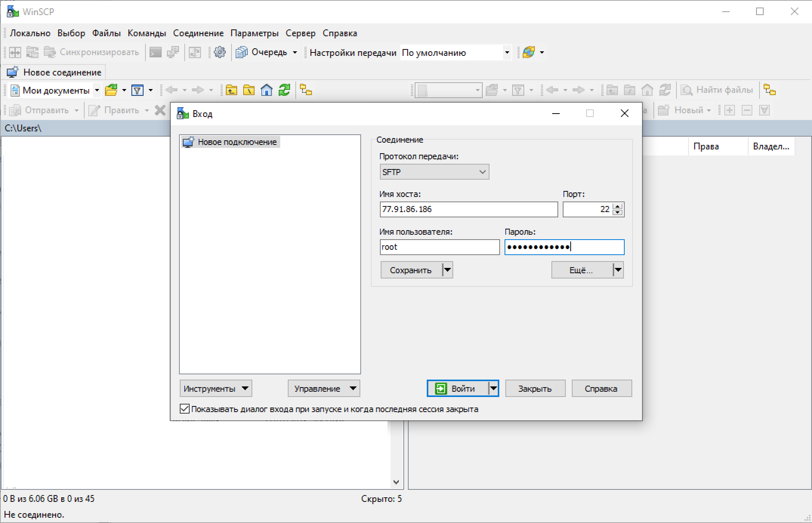Click the Закрыть button

point(535,389)
